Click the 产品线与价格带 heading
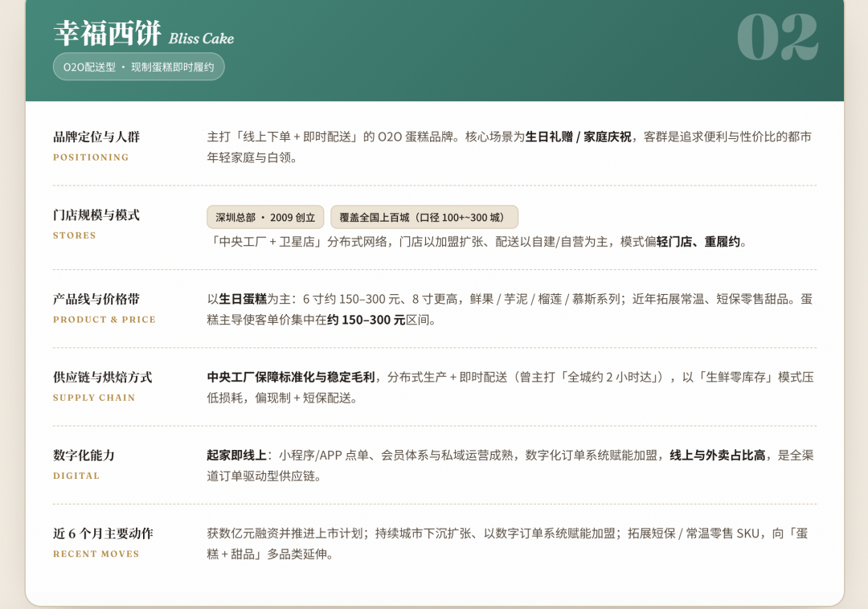The image size is (868, 609). (x=96, y=299)
